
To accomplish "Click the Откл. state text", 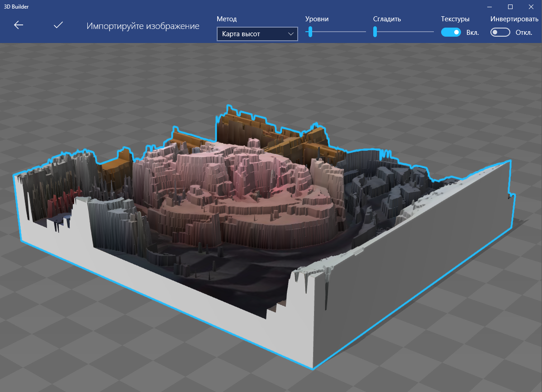I will click(524, 33).
